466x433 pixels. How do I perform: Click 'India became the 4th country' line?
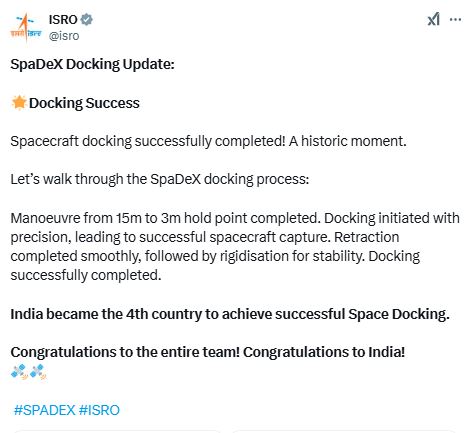point(230,314)
